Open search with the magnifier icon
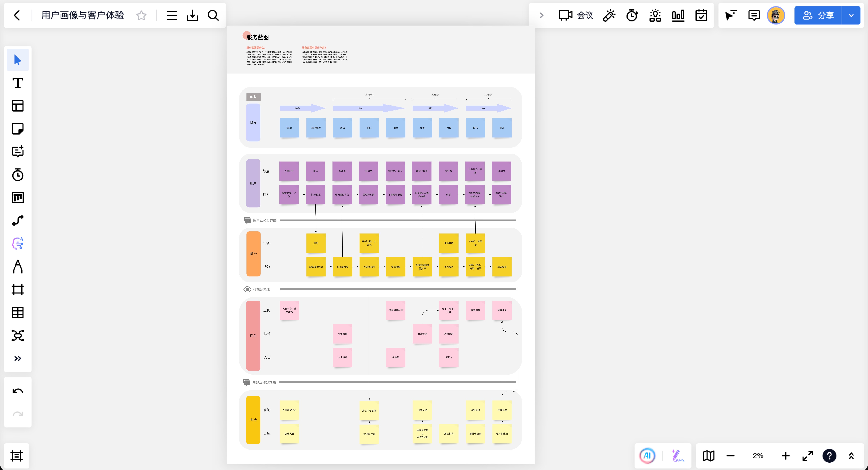Screen dimensions: 868x470 click(x=213, y=15)
